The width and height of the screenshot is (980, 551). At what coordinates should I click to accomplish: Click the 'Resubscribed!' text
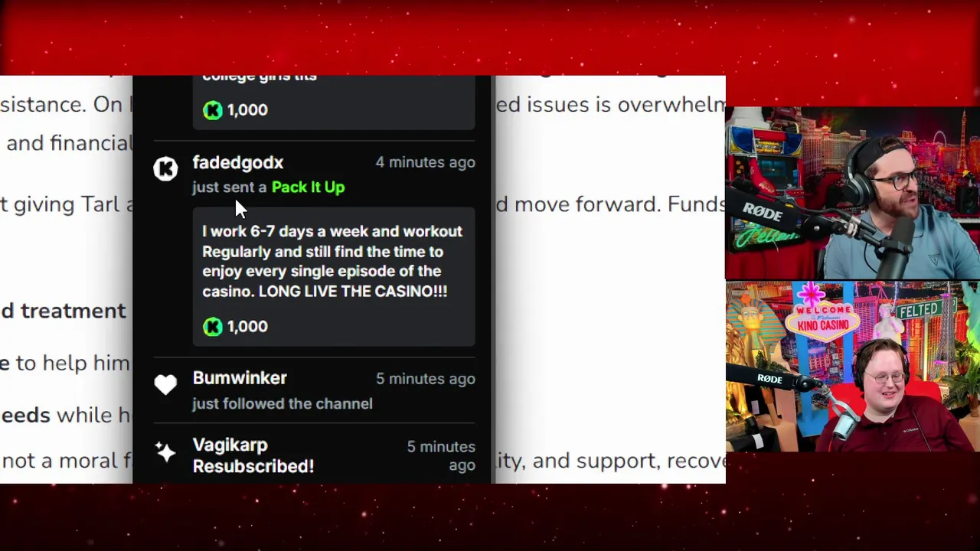point(253,465)
